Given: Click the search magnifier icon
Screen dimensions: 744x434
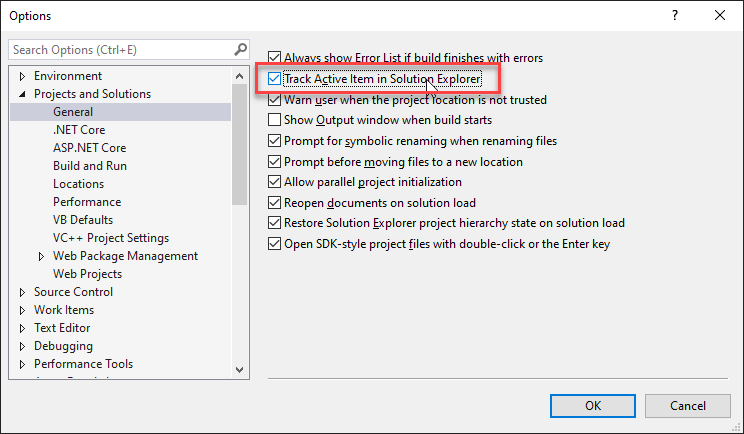Looking at the screenshot, I should (x=240, y=49).
